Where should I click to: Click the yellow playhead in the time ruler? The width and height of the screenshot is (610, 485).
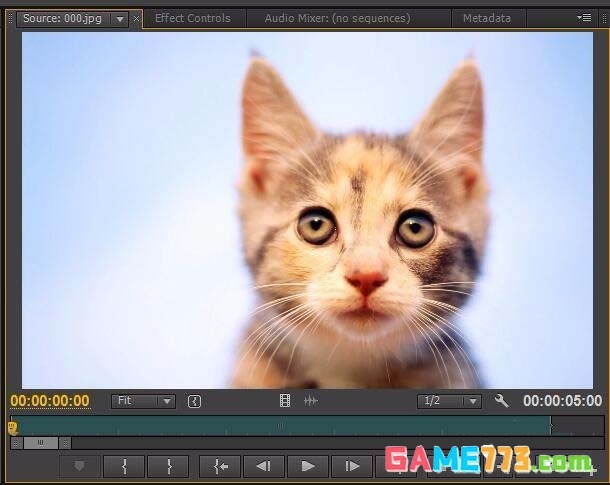click(x=13, y=427)
